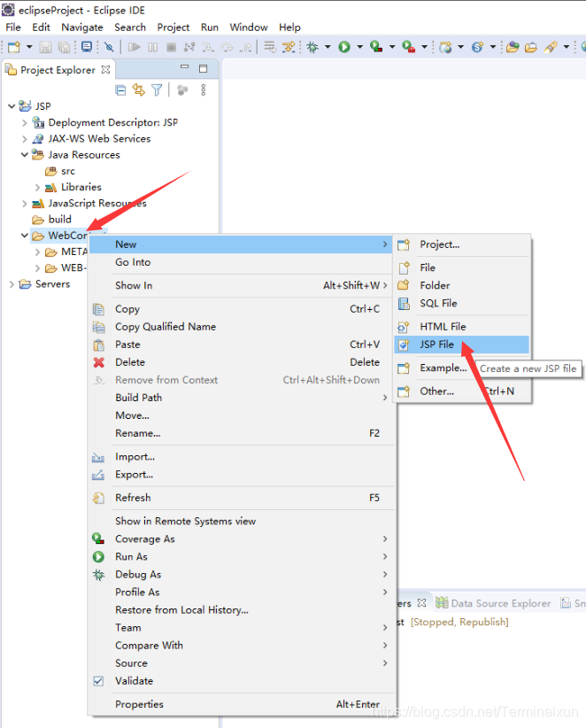Viewport: 586px width, 728px height.
Task: Open the Run icon's dropdown arrow
Action: click(x=359, y=47)
